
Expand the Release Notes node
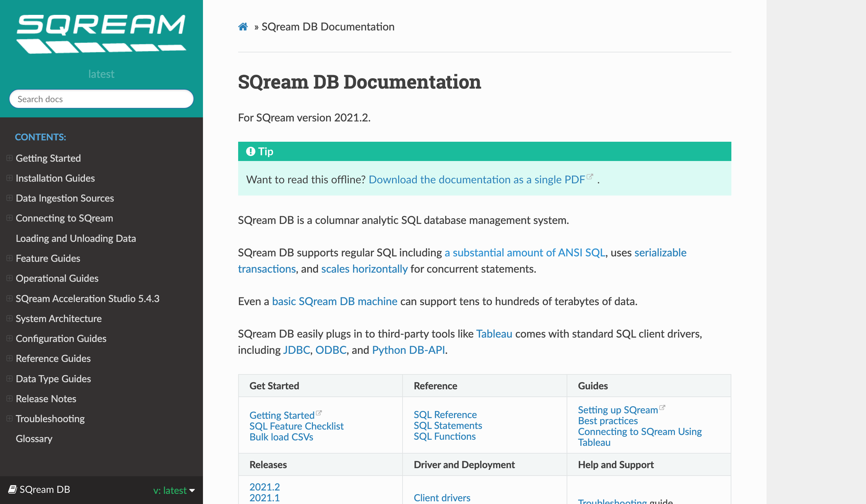[9, 398]
